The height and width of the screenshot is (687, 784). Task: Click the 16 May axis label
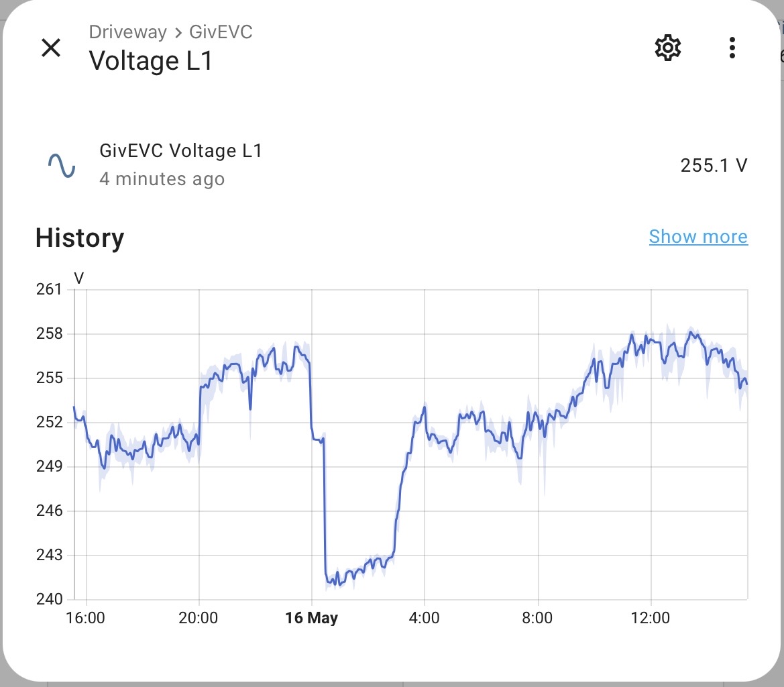[311, 618]
